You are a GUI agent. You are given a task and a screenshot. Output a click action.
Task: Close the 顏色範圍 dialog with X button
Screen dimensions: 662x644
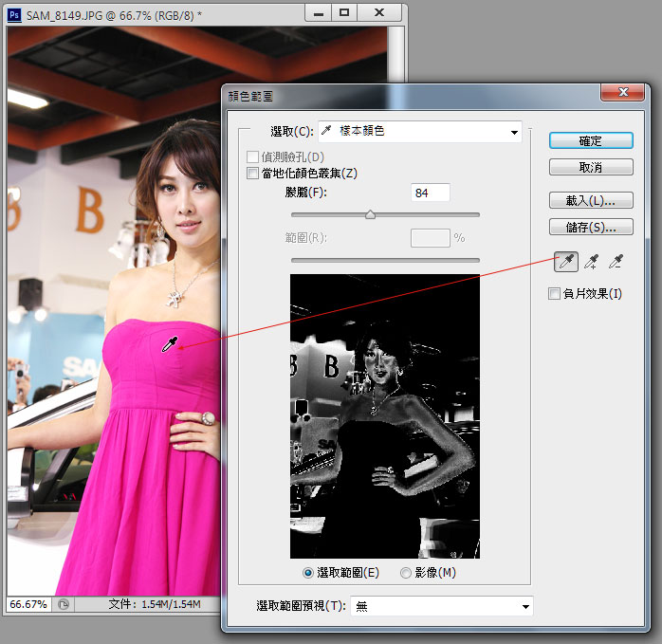click(x=622, y=92)
